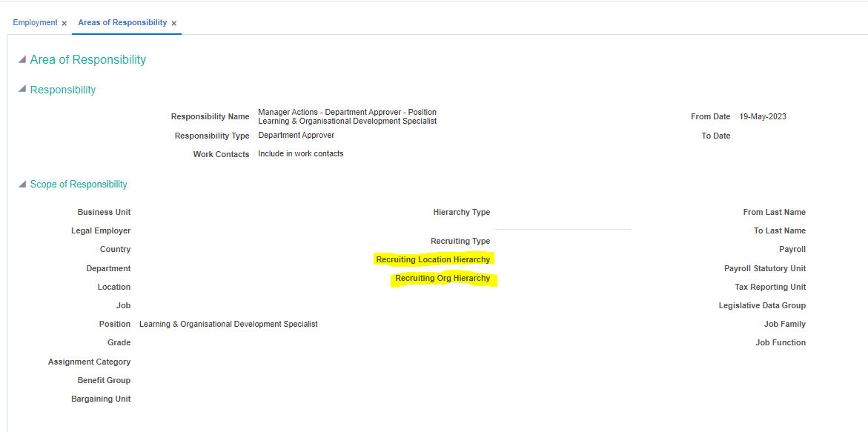
Task: Close the Areas of Responsibility tab
Action: [174, 23]
